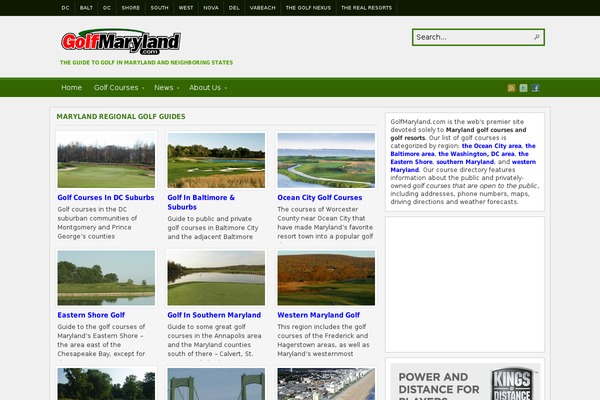600x400 pixels.
Task: Open the OC top bar link
Action: pyautogui.click(x=107, y=8)
